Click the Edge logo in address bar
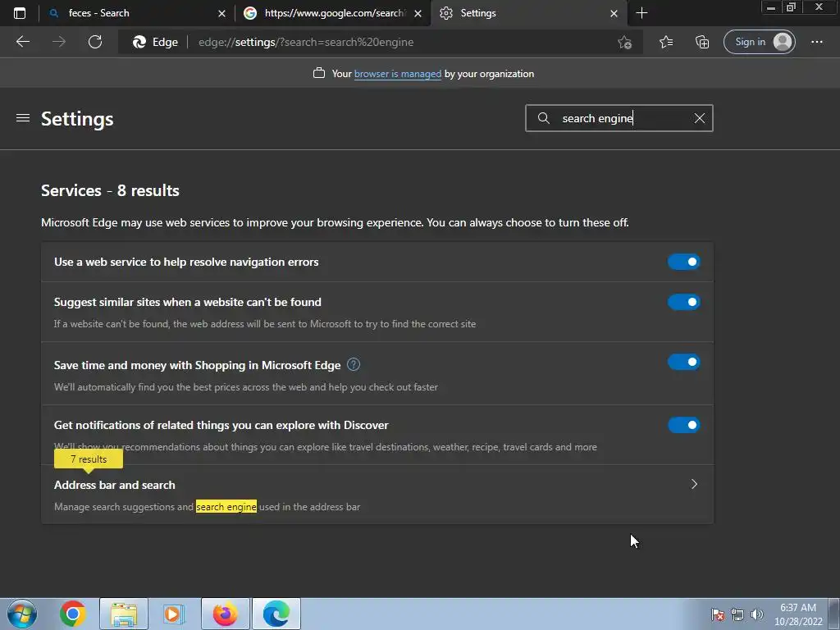 click(x=139, y=42)
